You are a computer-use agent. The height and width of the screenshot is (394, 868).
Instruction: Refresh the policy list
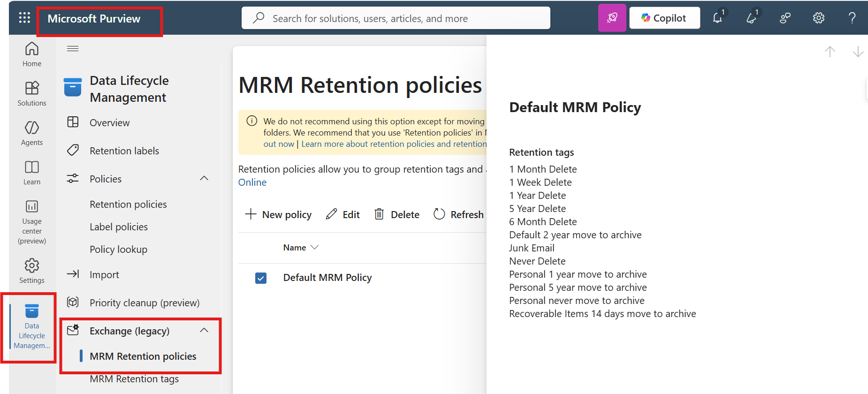click(x=458, y=214)
